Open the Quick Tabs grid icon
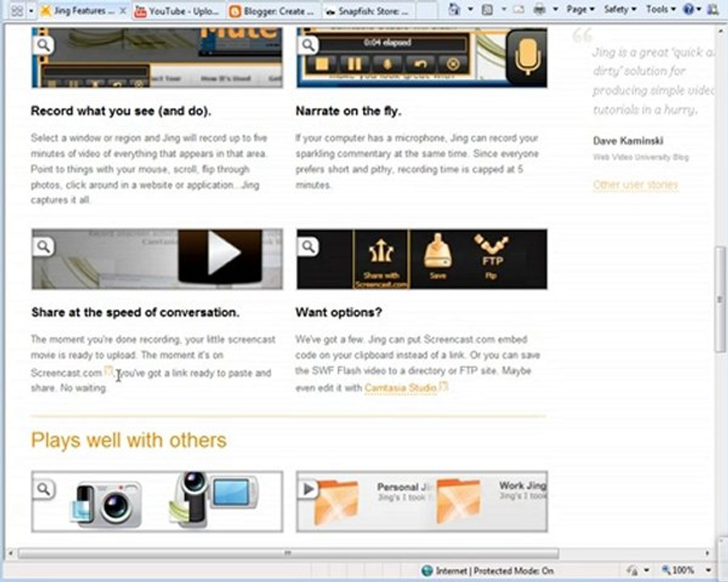 pos(17,11)
